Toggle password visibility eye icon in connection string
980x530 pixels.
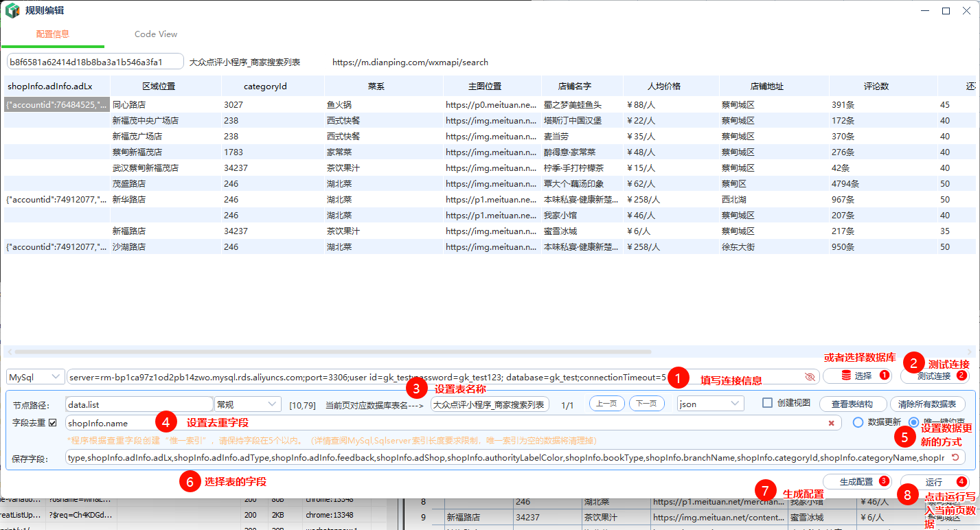(x=809, y=377)
